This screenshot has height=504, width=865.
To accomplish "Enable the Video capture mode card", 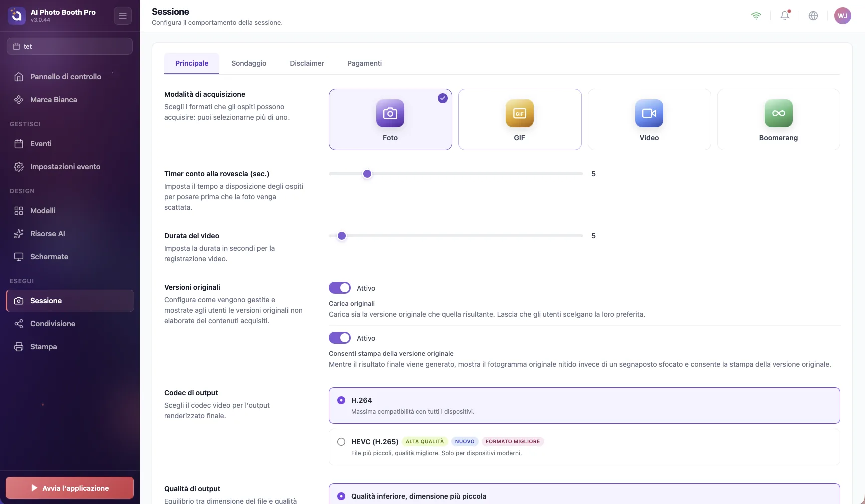I will (649, 119).
